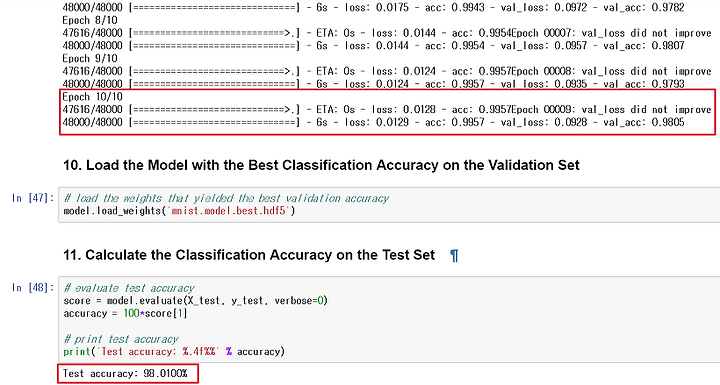Click the output line ending with 'val_acc: 0.9807'
Screen dimensions: 720x385
pyautogui.click(x=373, y=45)
